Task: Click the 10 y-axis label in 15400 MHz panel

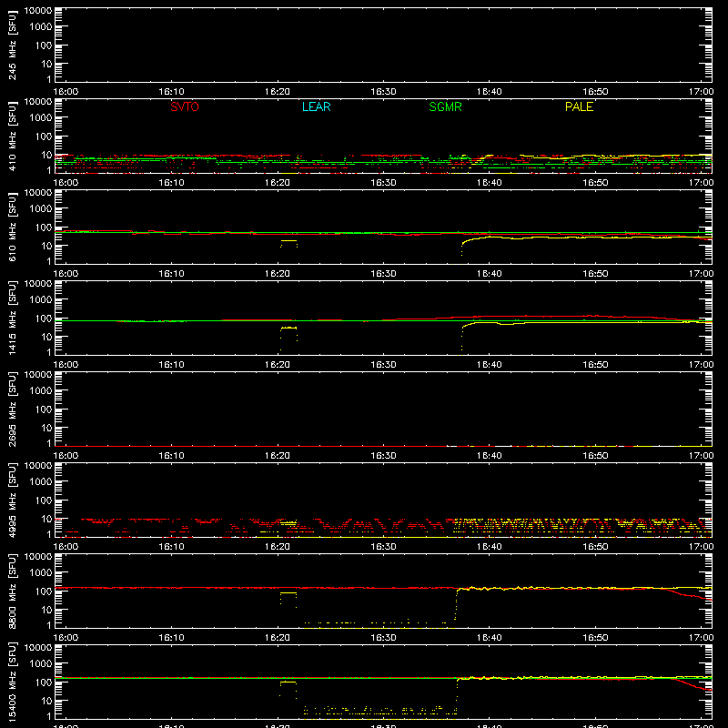Action: click(46, 701)
